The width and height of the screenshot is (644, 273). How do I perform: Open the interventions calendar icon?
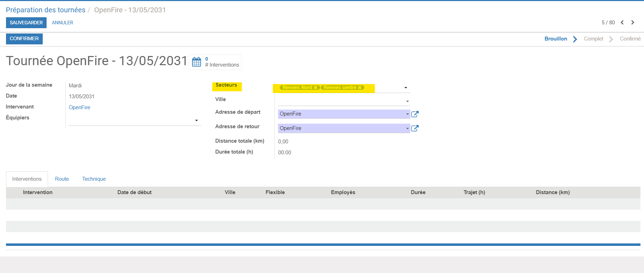point(197,62)
